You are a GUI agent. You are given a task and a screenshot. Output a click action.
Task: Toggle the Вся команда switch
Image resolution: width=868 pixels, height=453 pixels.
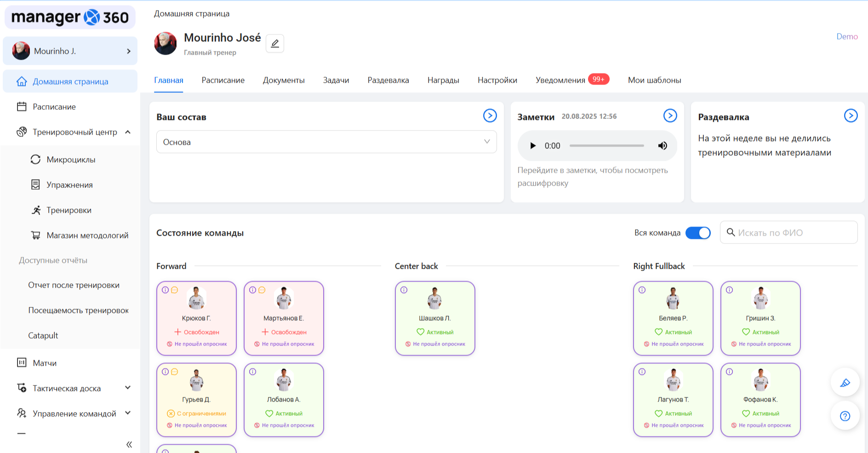pos(698,233)
